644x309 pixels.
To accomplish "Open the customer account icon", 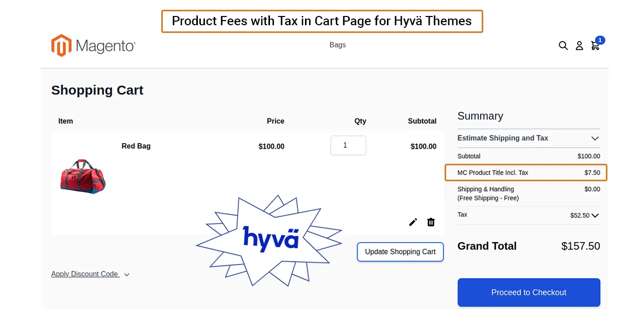I will point(579,46).
